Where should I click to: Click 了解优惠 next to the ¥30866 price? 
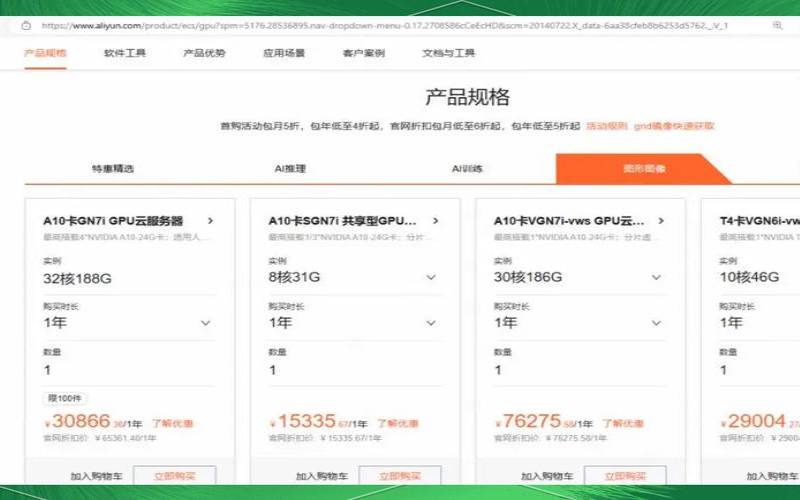[172, 424]
